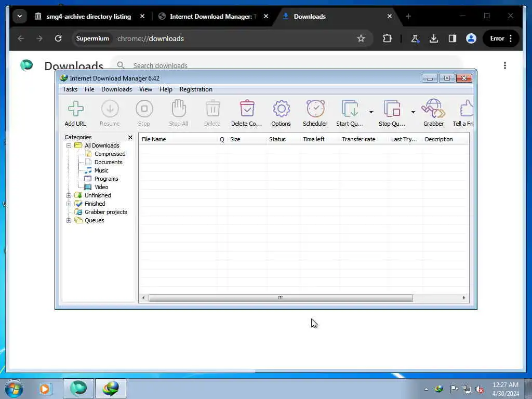Viewport: 532px width, 399px height.
Task: Open Start Queue dropdown arrow
Action: pyautogui.click(x=371, y=112)
